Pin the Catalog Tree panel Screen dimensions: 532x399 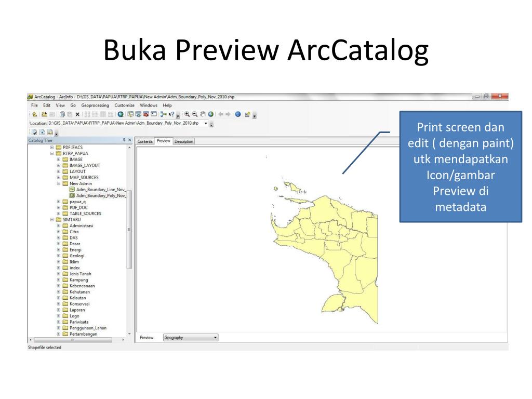point(124,140)
